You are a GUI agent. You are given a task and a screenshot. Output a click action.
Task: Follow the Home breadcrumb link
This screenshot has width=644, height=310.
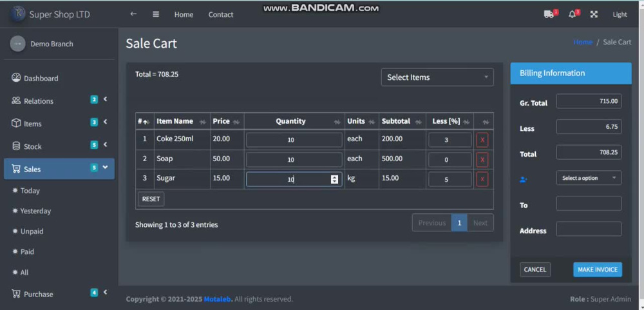pyautogui.click(x=583, y=42)
